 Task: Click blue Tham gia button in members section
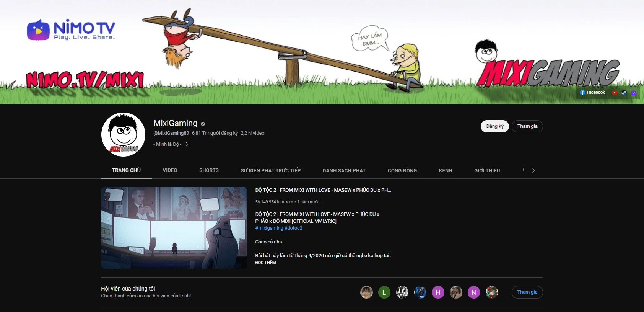[x=527, y=292]
